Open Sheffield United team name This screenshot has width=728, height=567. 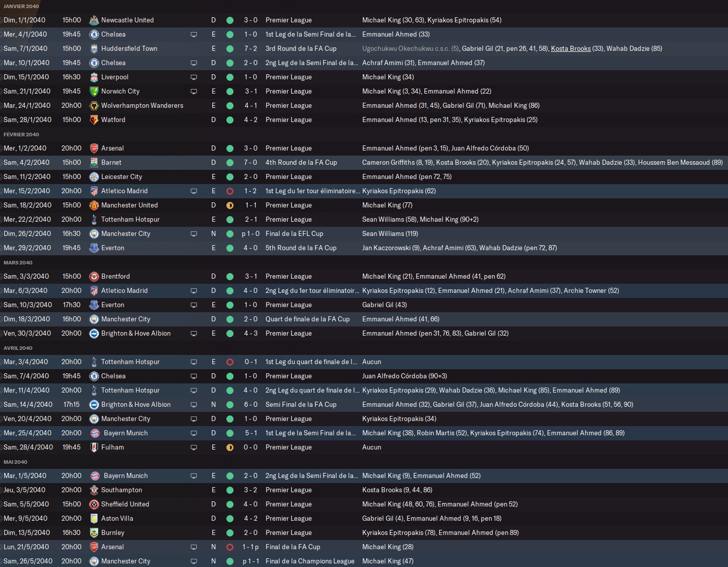[125, 504]
